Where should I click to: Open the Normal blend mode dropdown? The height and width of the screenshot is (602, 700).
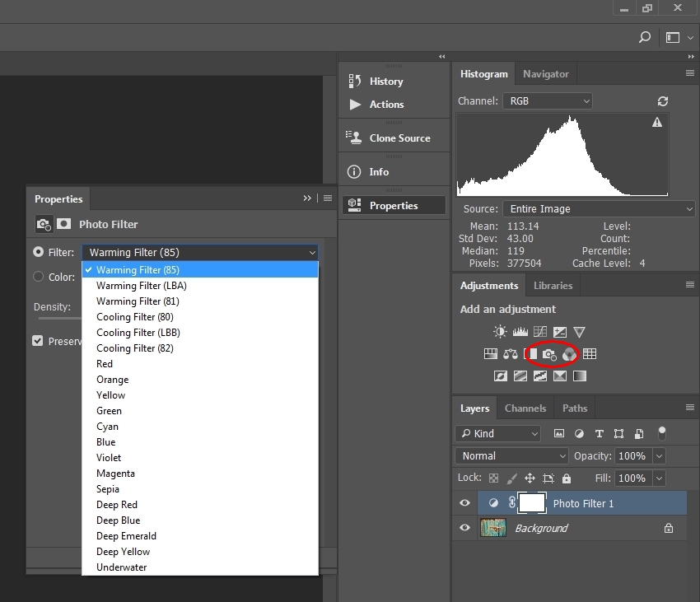tap(511, 456)
